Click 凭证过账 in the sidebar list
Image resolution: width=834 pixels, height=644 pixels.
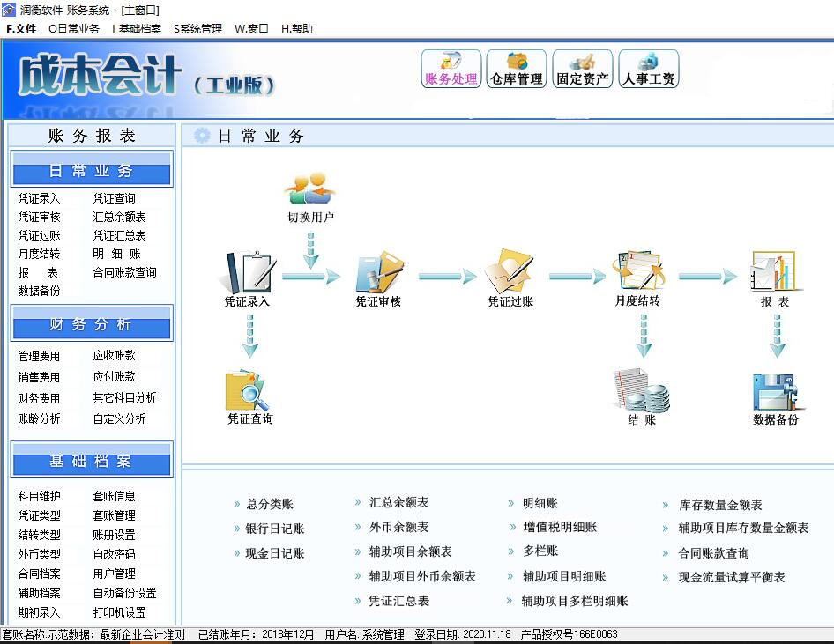click(x=40, y=235)
